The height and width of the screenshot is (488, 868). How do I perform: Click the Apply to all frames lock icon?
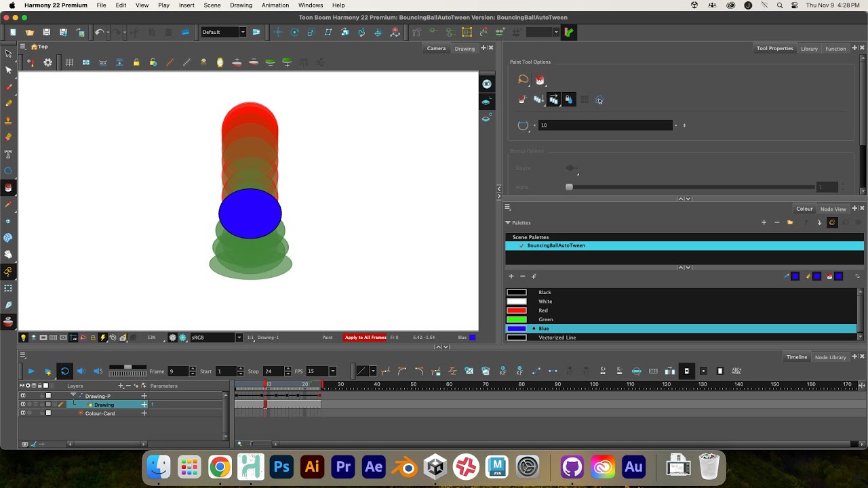click(568, 100)
